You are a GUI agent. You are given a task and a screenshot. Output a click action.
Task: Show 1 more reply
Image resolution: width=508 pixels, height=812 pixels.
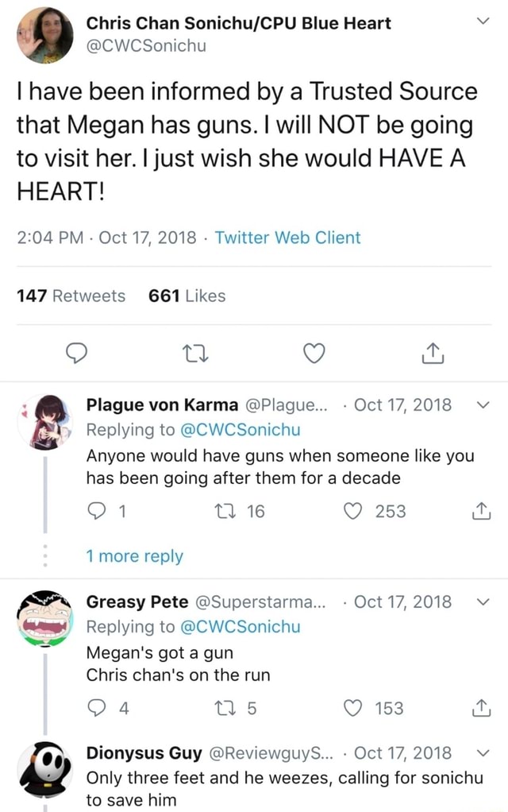pyautogui.click(x=134, y=556)
